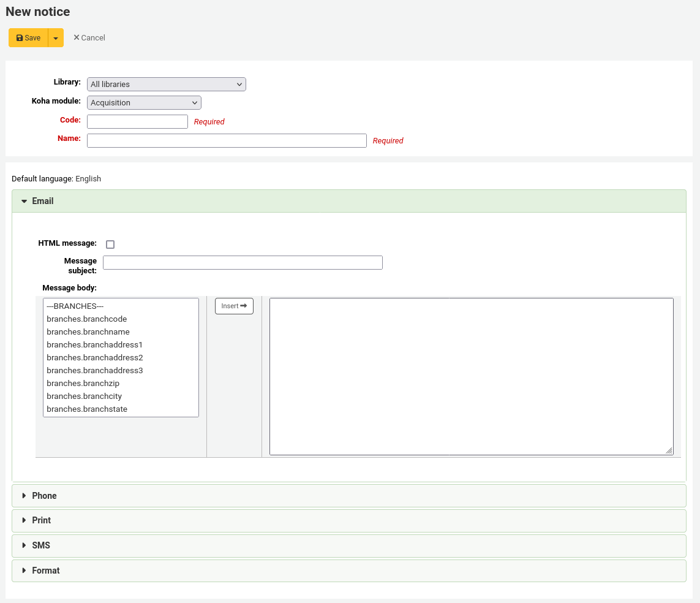Viewport: 700px width, 603px height.
Task: Click inside the Code input field
Action: coord(137,121)
